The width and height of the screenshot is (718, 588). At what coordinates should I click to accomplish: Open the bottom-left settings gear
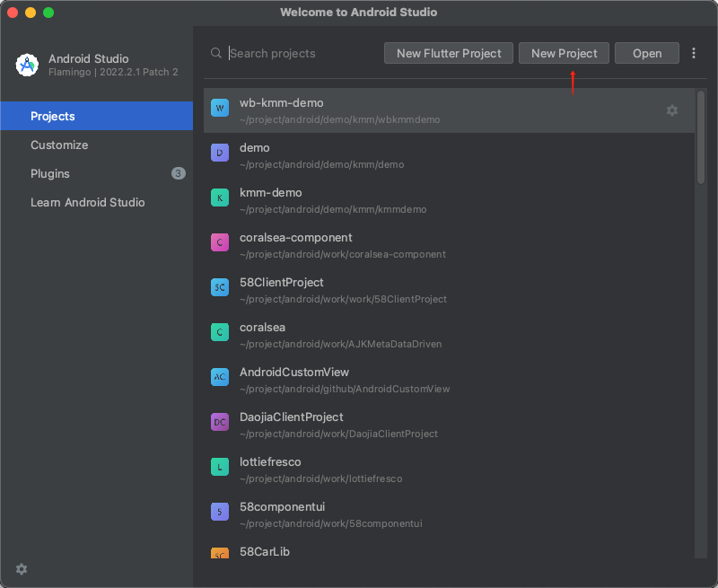22,569
